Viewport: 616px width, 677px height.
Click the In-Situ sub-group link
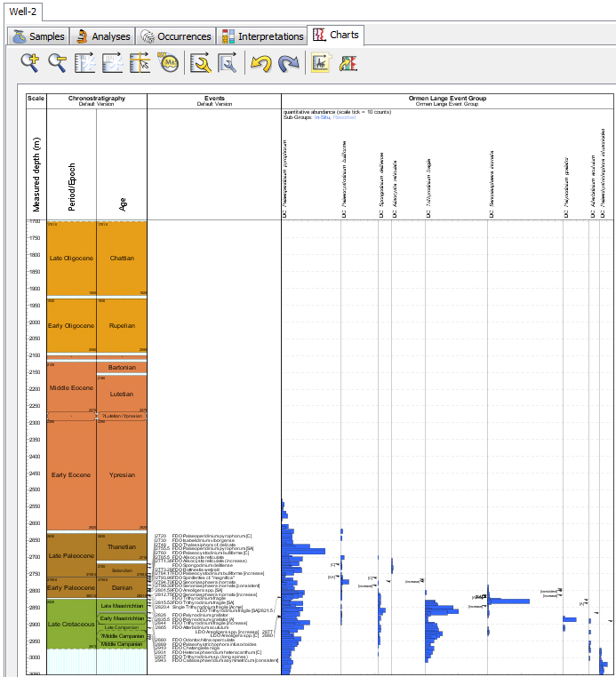click(x=323, y=117)
